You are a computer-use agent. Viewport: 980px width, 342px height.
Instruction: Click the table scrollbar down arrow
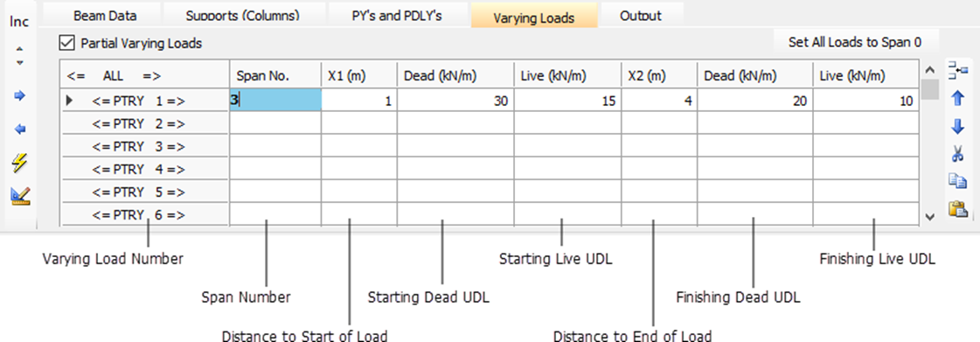pyautogui.click(x=930, y=216)
